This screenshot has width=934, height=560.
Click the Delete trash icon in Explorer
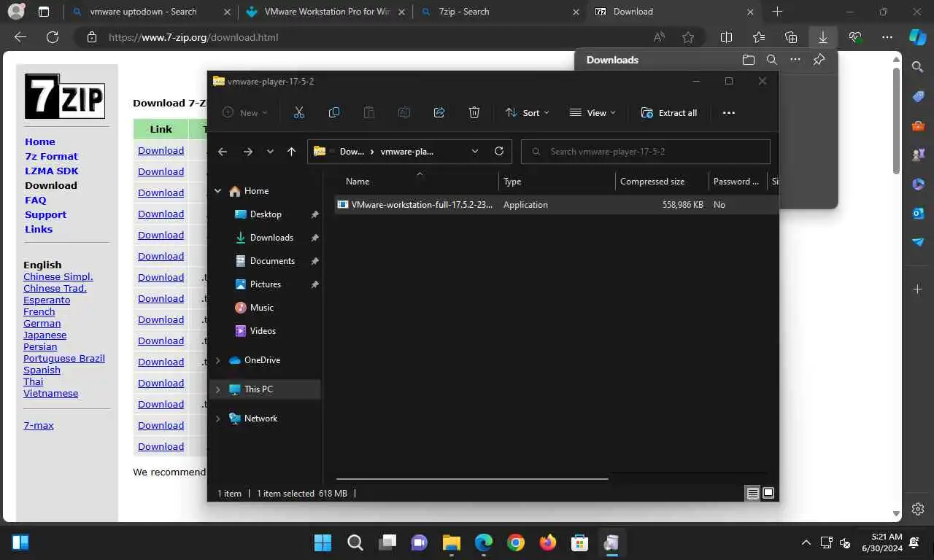tap(474, 112)
